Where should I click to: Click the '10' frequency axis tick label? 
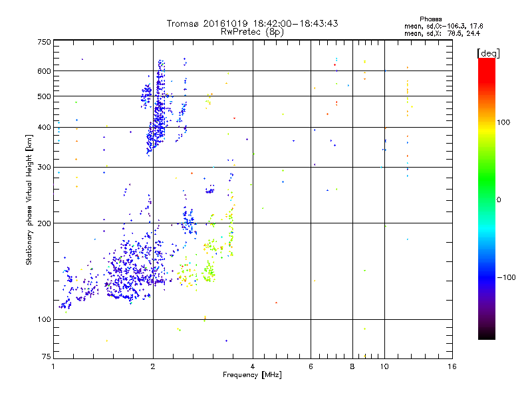point(384,366)
